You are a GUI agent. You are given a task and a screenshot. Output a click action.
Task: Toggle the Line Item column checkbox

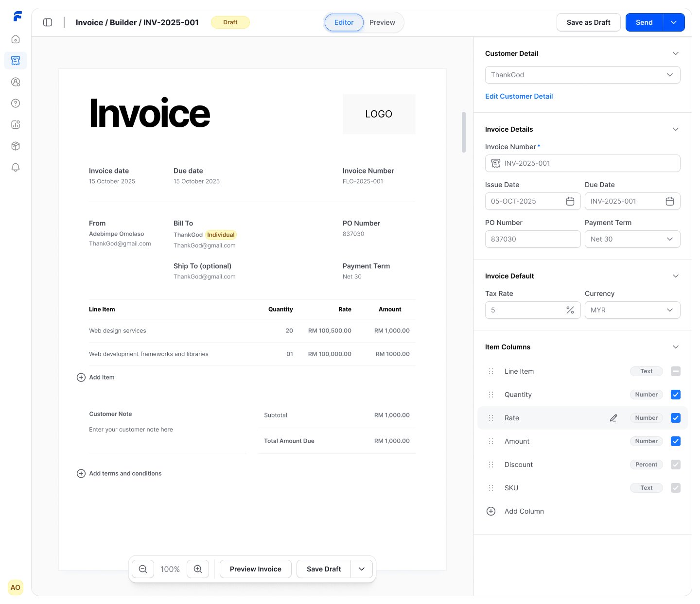click(x=676, y=371)
